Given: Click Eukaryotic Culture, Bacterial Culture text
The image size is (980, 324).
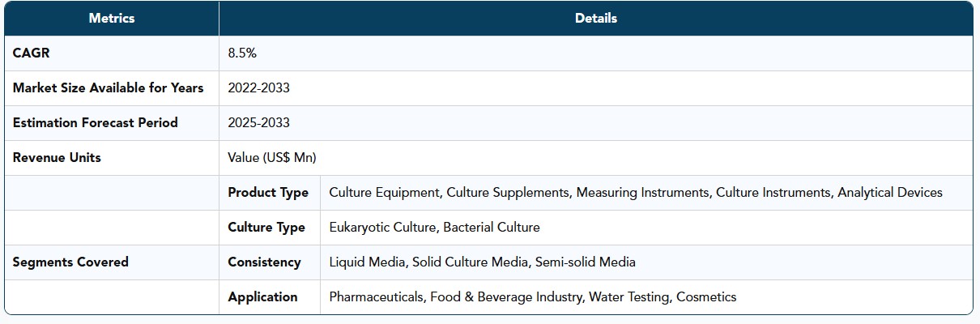Looking at the screenshot, I should coord(434,227).
